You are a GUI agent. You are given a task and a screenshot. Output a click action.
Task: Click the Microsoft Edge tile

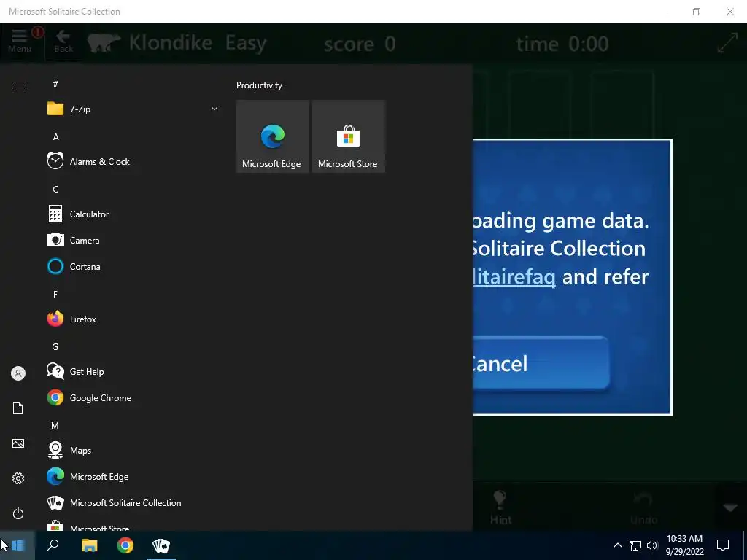273,136
